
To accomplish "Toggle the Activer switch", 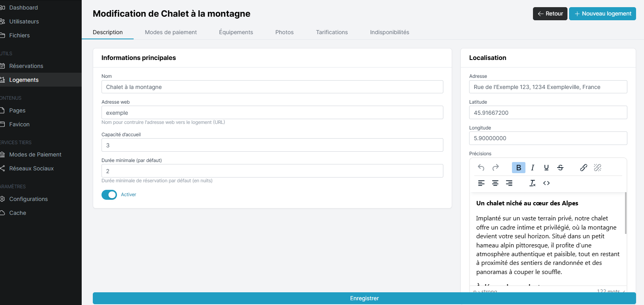I will tap(109, 195).
